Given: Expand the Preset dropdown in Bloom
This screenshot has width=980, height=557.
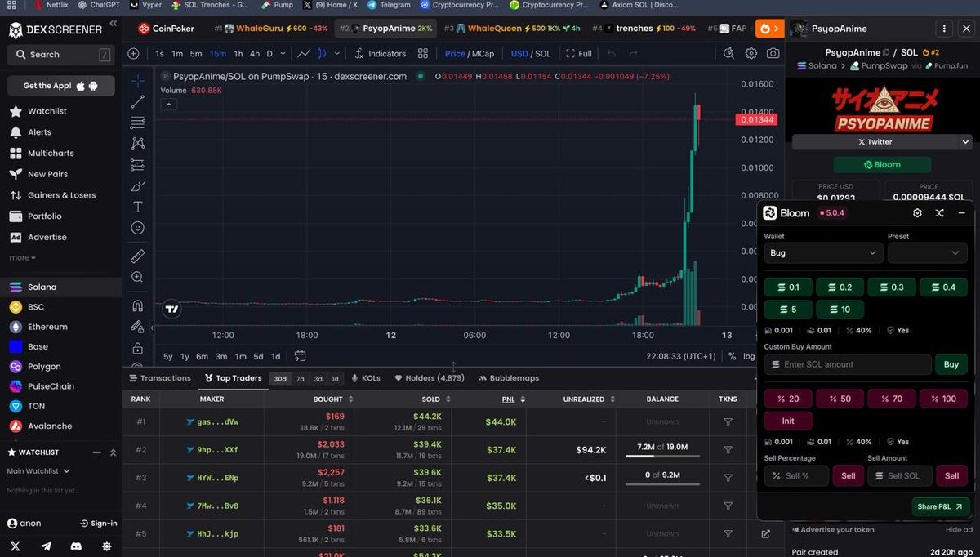Looking at the screenshot, I should (927, 253).
